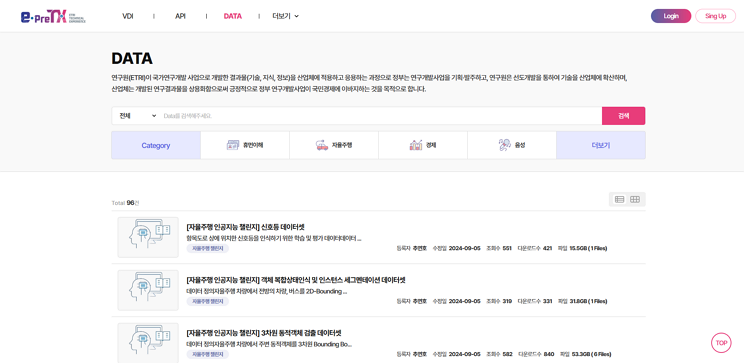Select the DATA menu item
This screenshot has height=363, width=744.
point(232,16)
